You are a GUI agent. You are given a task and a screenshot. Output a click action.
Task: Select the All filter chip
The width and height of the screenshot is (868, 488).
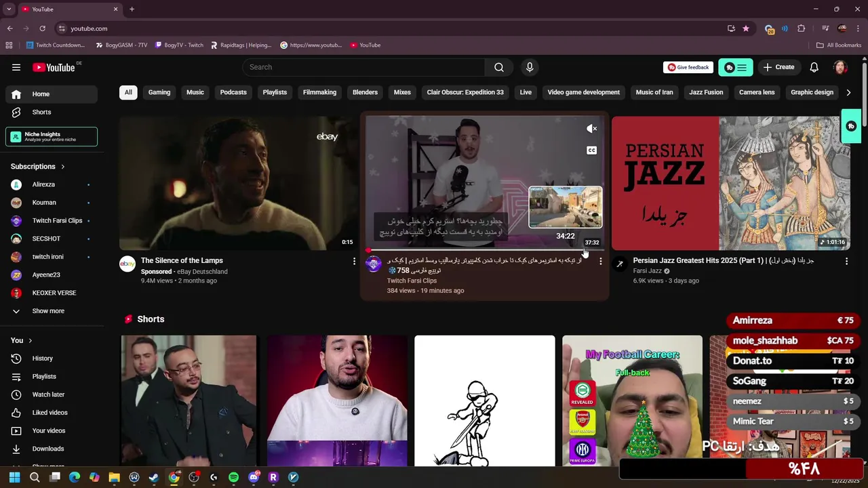tap(128, 92)
